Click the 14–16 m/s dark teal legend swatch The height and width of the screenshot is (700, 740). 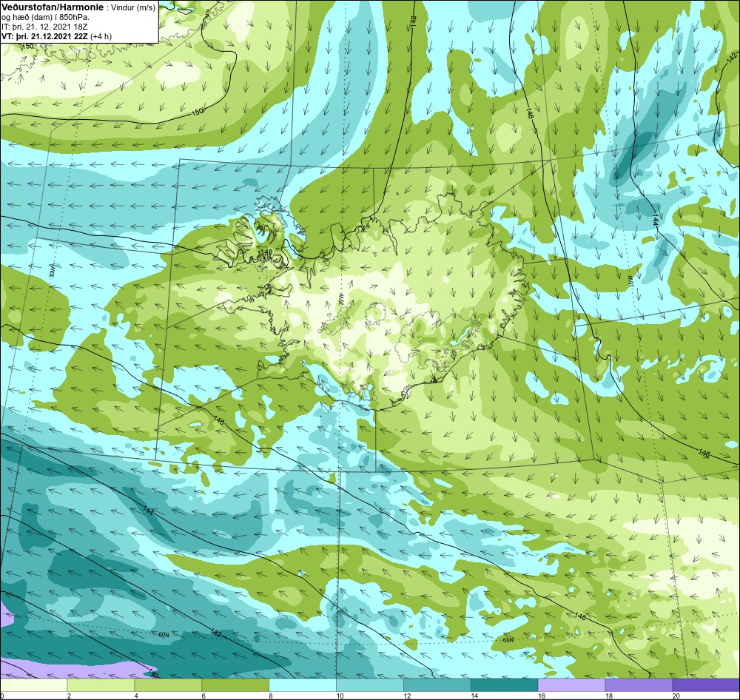pyautogui.click(x=504, y=684)
